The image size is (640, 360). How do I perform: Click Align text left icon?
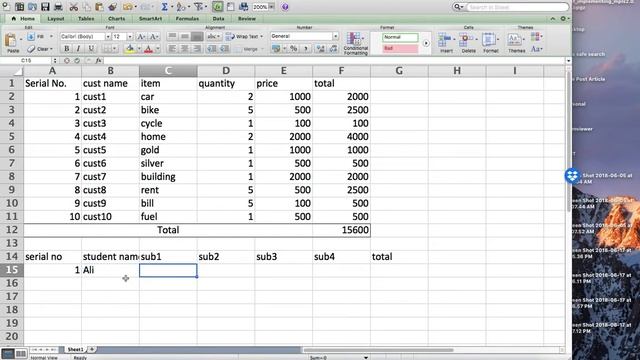point(172,49)
